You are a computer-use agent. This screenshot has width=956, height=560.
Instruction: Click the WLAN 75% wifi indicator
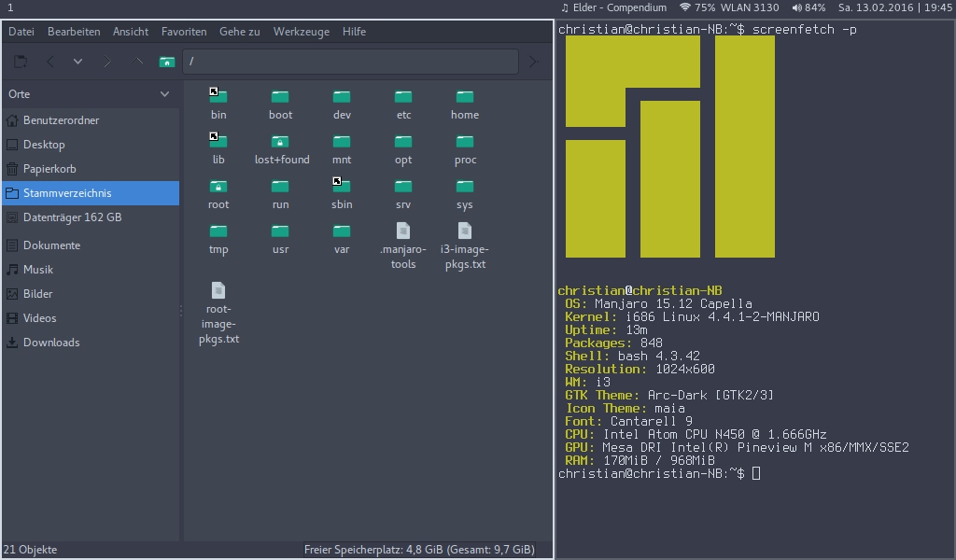[728, 7]
